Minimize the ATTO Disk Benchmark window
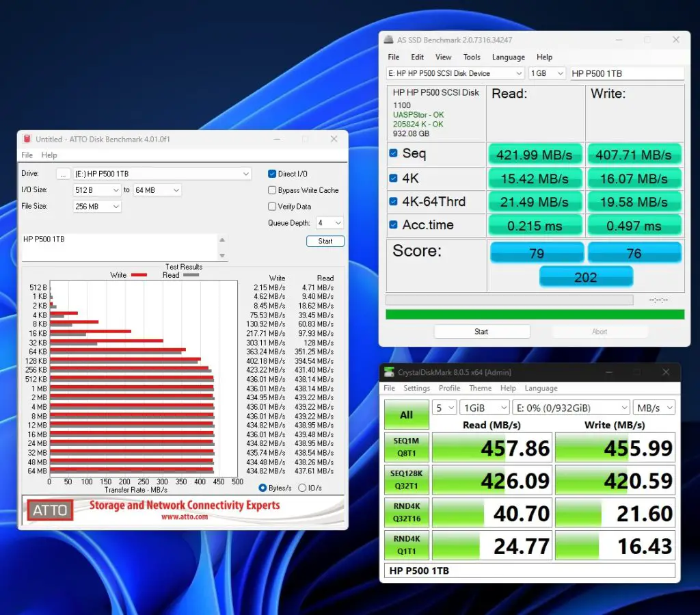The height and width of the screenshot is (615, 700). [x=277, y=139]
